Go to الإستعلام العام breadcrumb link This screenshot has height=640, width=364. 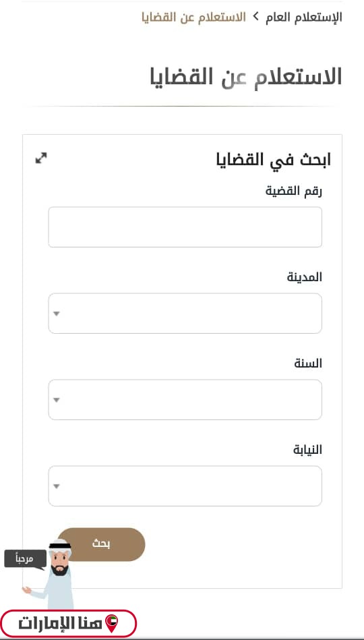pos(303,17)
